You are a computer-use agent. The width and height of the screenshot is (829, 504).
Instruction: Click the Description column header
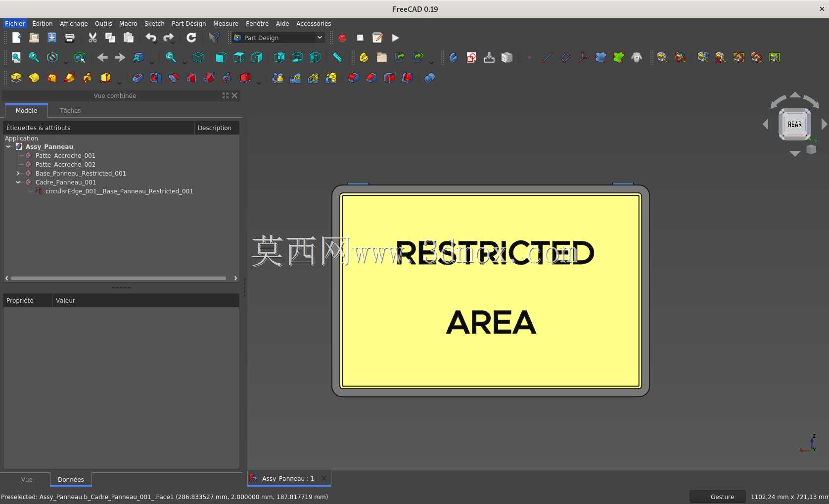click(x=215, y=128)
